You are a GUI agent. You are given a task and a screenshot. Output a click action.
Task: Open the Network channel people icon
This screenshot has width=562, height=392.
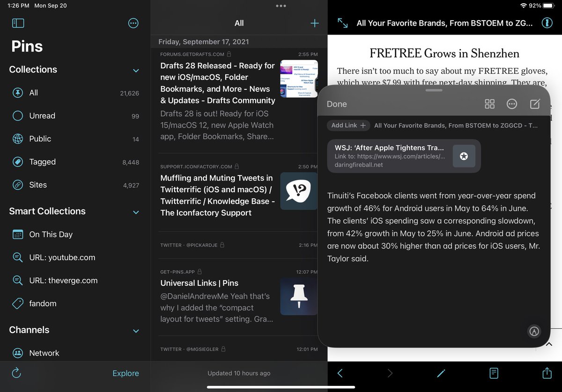[18, 353]
